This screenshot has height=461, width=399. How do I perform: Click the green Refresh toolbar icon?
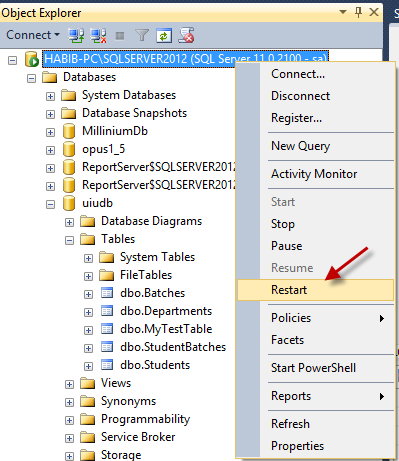[x=164, y=35]
